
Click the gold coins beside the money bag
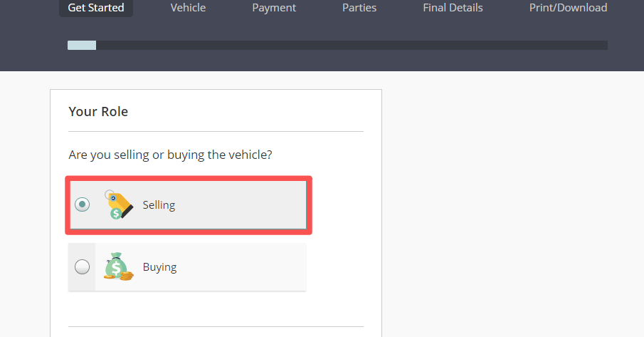coord(127,276)
